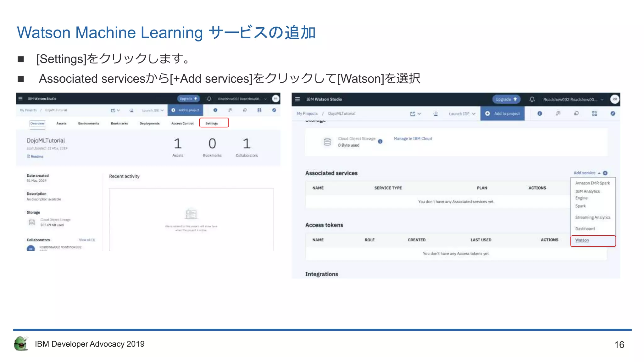This screenshot has width=644, height=362.
Task: Expand Roadshow002 account dropdown in right header
Action: (x=602, y=100)
